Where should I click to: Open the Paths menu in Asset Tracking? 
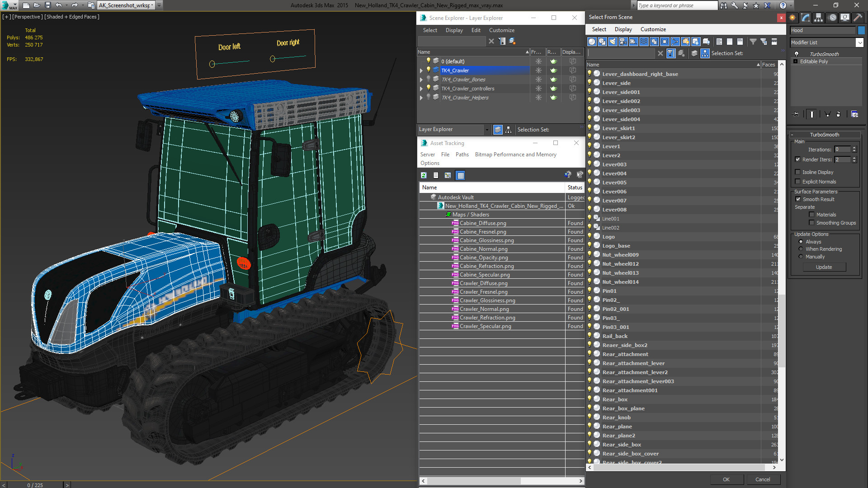pyautogui.click(x=462, y=155)
